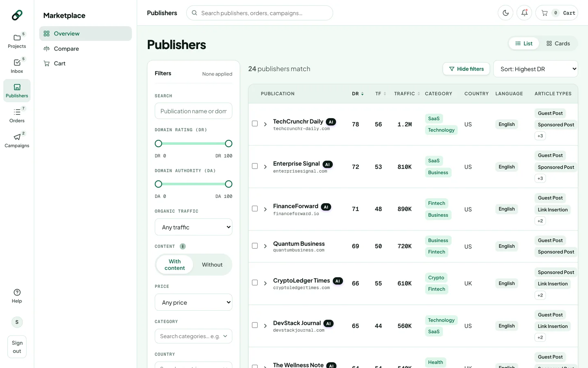This screenshot has height=368, width=588.
Task: Sort by TF column arrows
Action: click(385, 94)
